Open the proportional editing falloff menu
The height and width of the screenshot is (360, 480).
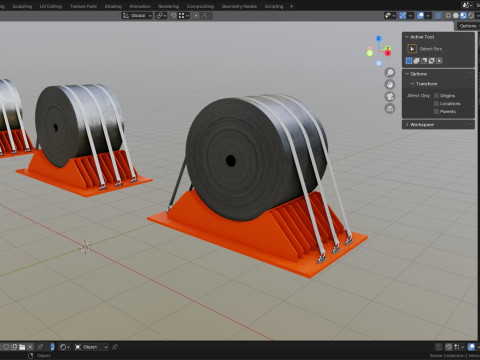204,16
